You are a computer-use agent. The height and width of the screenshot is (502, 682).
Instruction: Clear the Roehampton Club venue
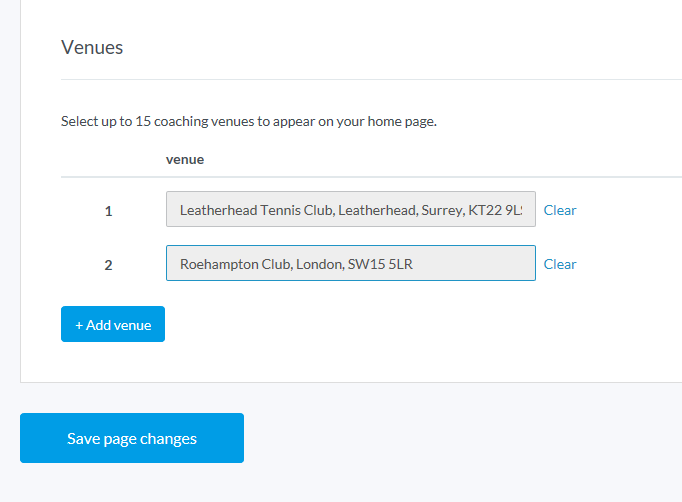[560, 264]
